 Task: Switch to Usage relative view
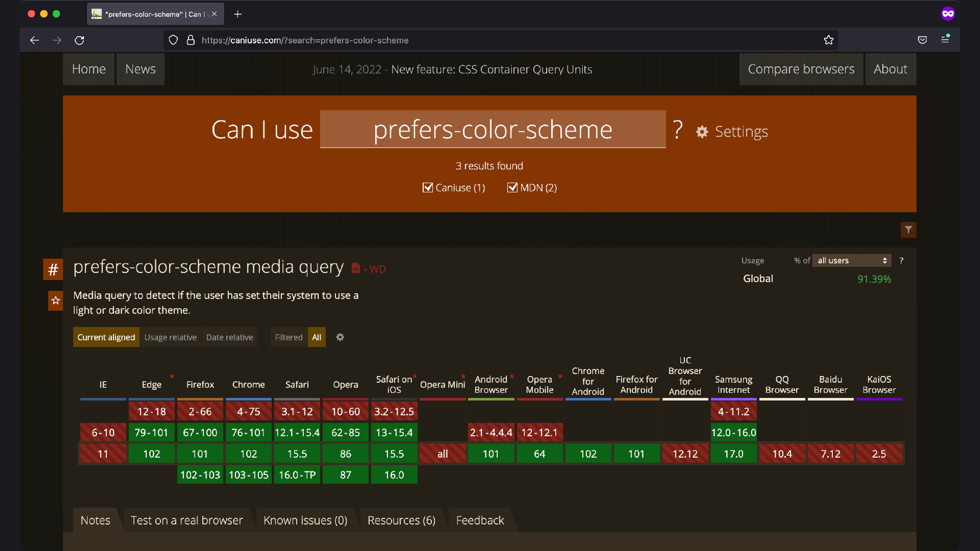[170, 337]
